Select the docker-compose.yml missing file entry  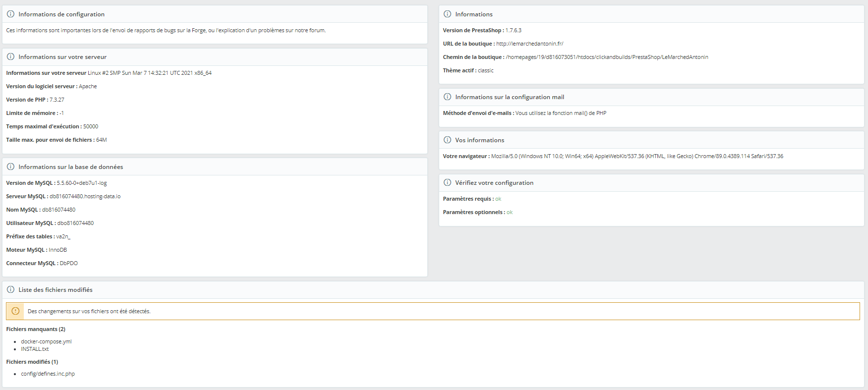(46, 341)
